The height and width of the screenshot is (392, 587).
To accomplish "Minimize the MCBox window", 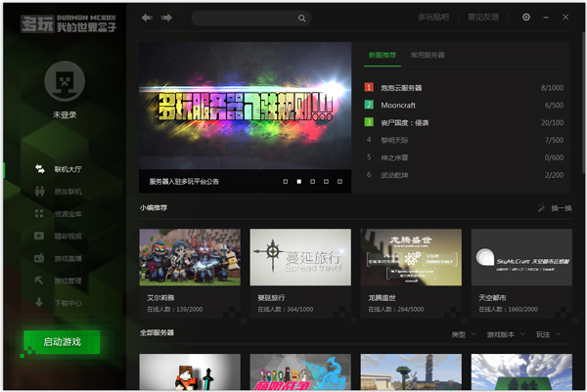I will click(546, 18).
